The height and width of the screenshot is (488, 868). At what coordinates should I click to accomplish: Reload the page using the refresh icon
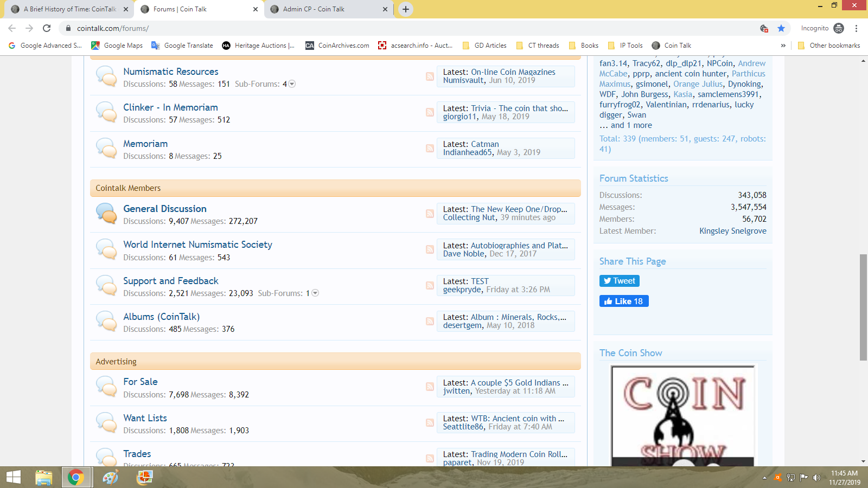click(x=47, y=28)
